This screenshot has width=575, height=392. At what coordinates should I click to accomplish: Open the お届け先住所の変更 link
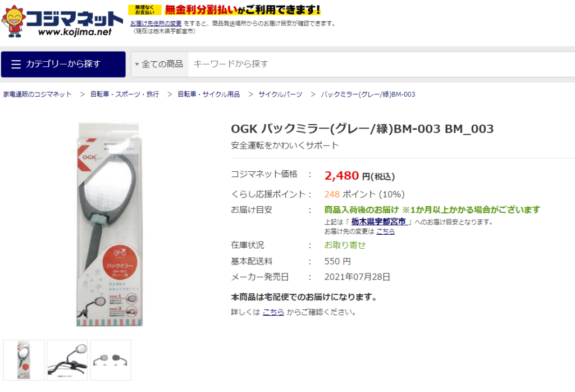(156, 23)
